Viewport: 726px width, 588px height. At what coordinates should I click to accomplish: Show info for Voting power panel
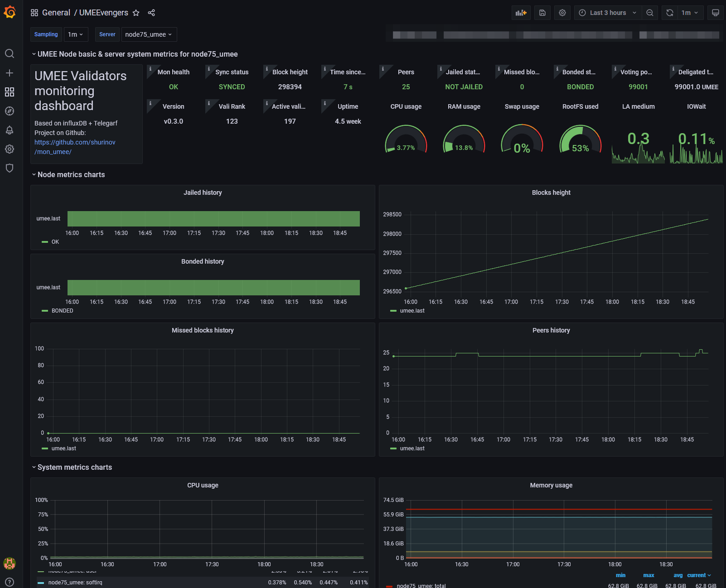click(x=615, y=69)
